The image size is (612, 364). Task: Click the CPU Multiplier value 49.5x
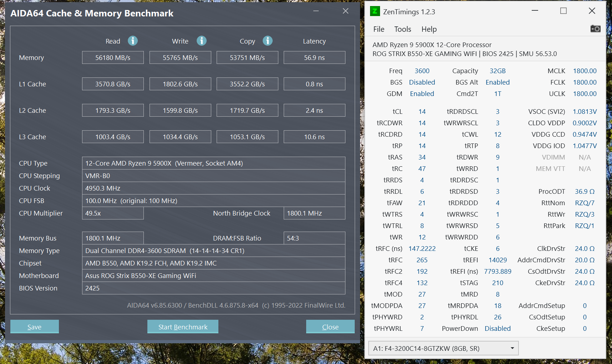click(113, 213)
